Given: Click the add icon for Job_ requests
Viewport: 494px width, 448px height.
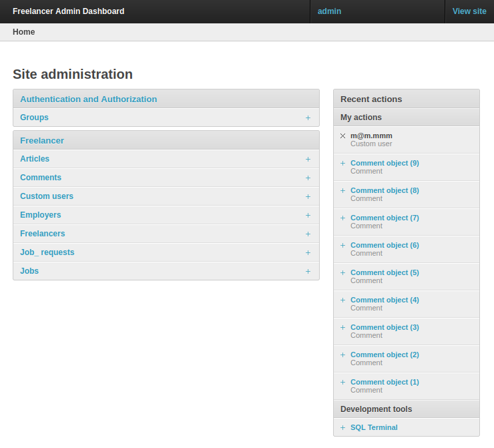Looking at the screenshot, I should (x=308, y=252).
